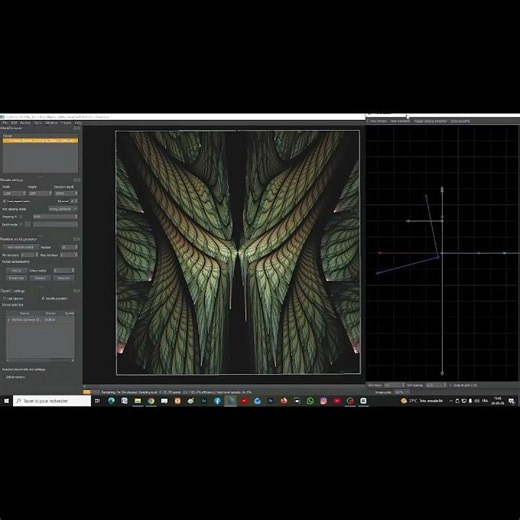Click the Task View icon
520x520 pixels.
[x=97, y=401]
